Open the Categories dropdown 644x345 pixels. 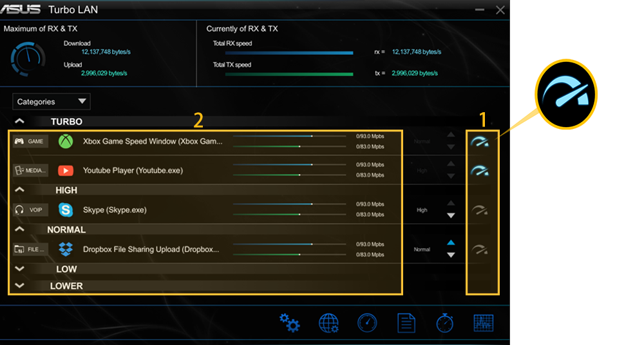[x=52, y=101]
